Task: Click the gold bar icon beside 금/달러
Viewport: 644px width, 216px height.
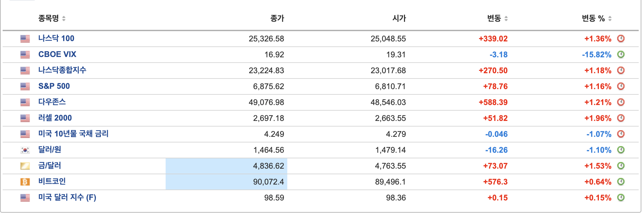Action: 25,166
